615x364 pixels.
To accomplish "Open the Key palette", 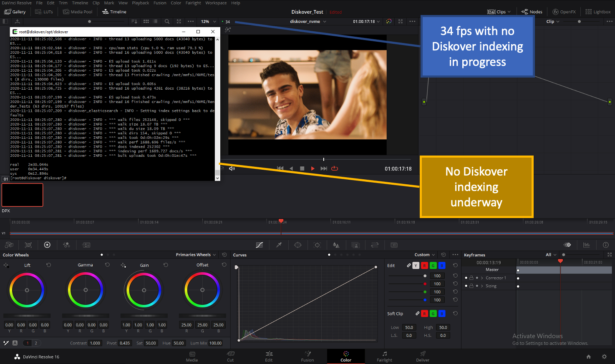I will 355,245.
